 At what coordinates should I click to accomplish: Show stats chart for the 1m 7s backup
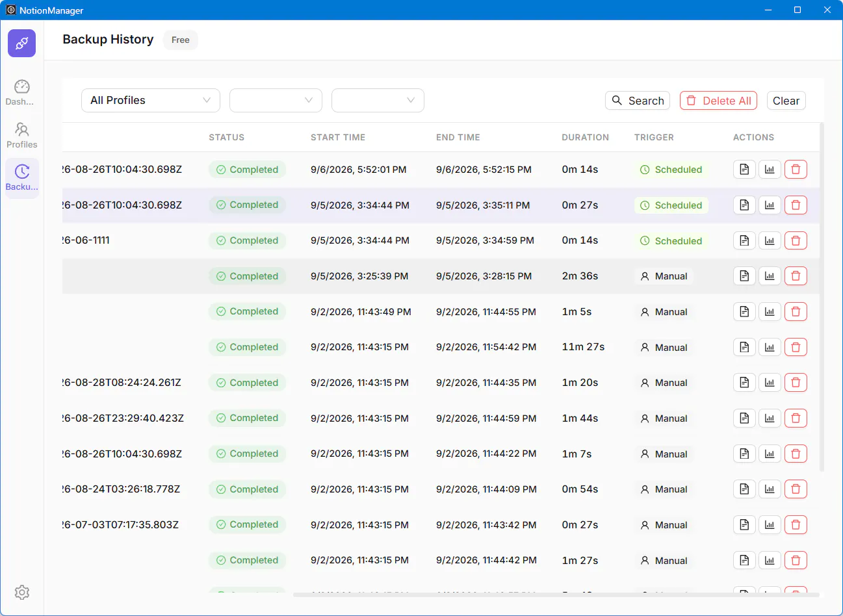point(770,454)
